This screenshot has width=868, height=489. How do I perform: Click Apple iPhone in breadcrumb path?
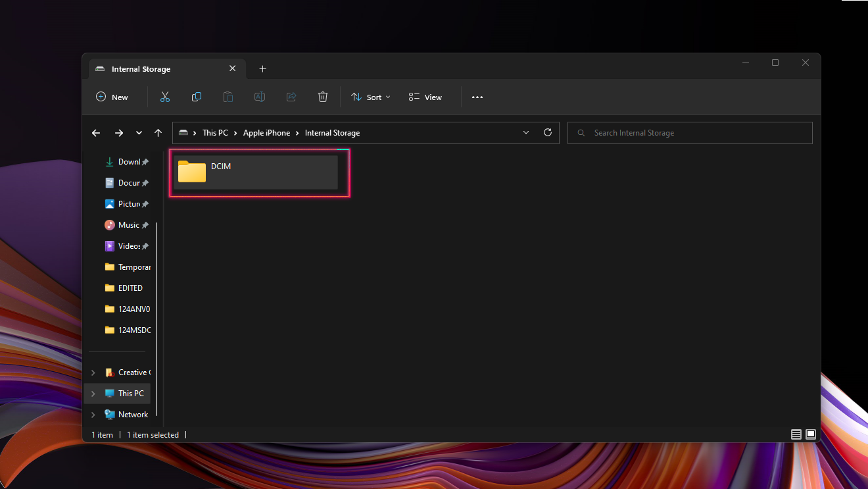(266, 133)
